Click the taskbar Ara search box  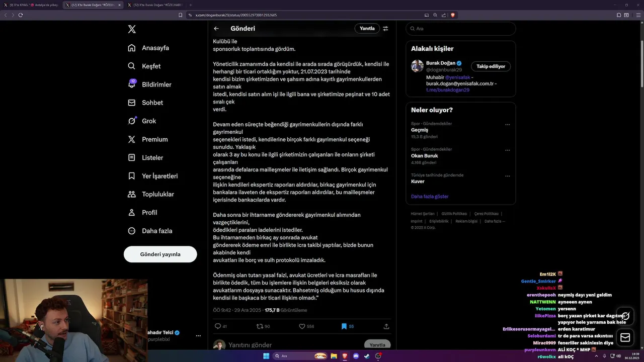coord(300,356)
